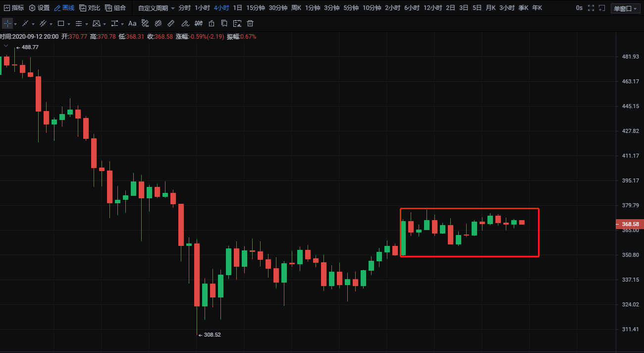Enter fullscreen with the expand icon

[590, 8]
